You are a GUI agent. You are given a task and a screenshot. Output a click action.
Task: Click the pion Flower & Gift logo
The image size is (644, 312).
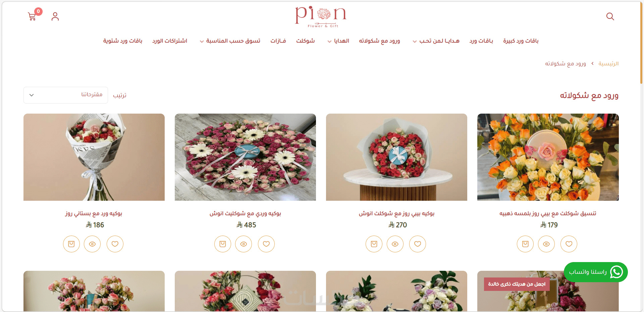tap(321, 16)
